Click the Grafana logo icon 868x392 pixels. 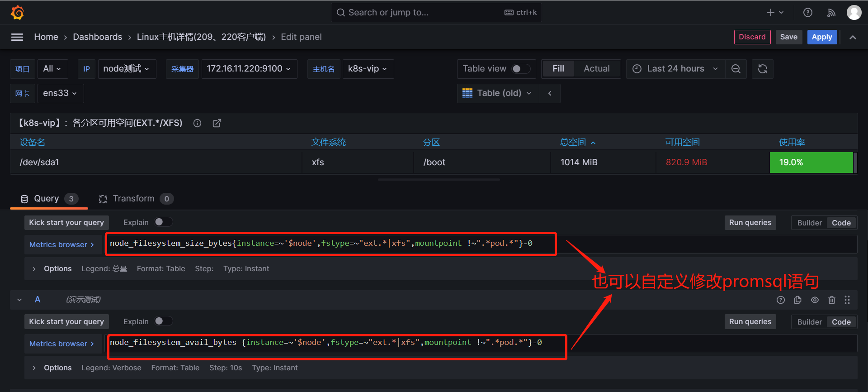pos(17,13)
